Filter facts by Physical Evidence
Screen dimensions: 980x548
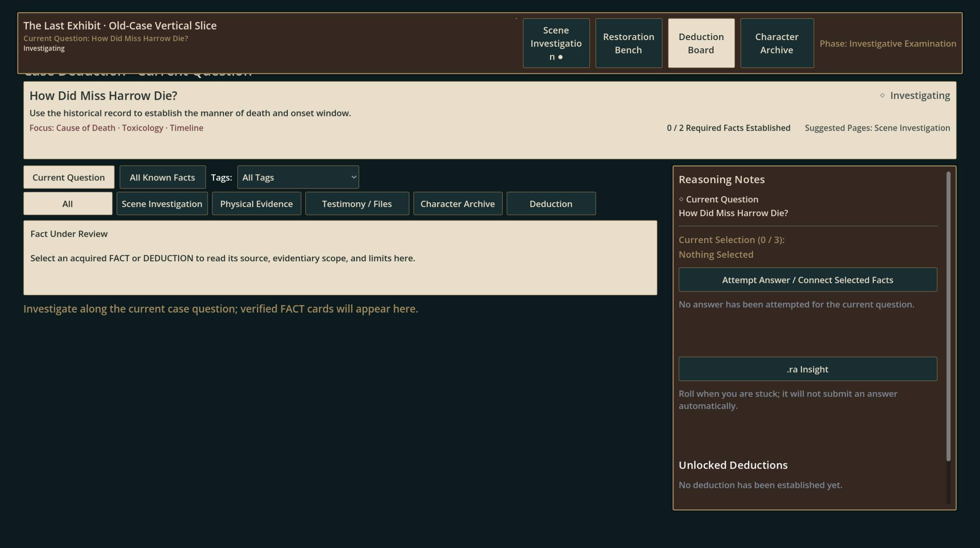click(x=256, y=203)
